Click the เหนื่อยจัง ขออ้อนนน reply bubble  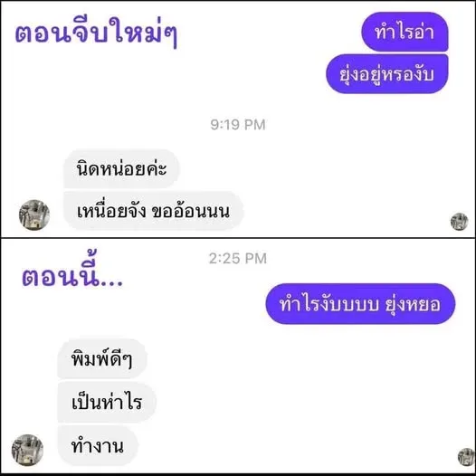(153, 211)
